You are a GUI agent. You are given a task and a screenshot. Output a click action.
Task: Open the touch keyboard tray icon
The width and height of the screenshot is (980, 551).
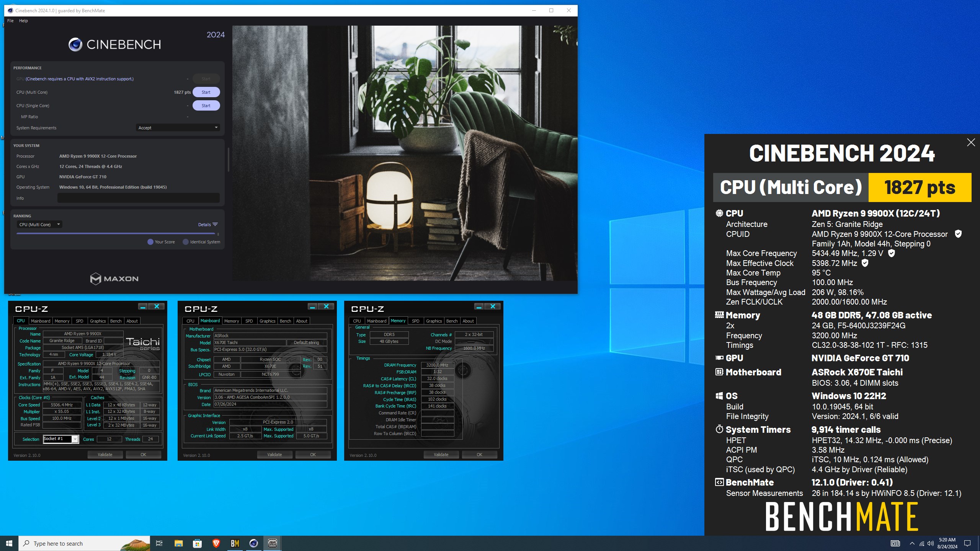coord(895,543)
